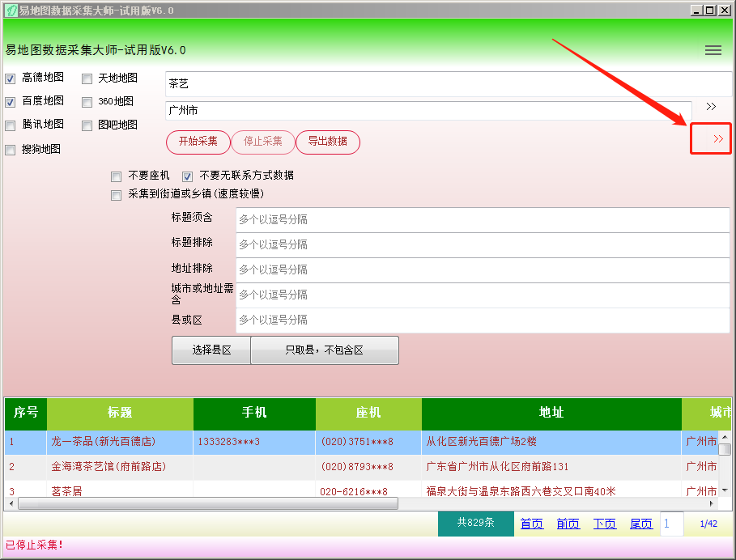
Task: Enable the 腾讯地图 checkbox
Action: [x=11, y=125]
